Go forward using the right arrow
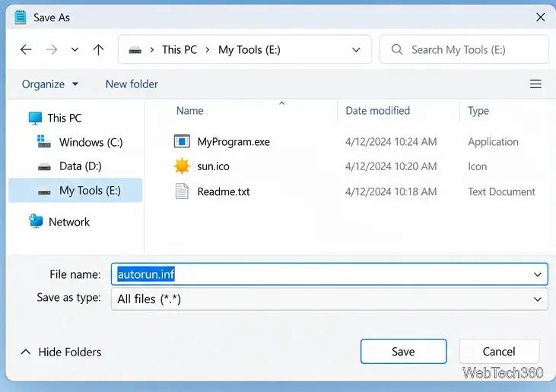 pyautogui.click(x=52, y=49)
